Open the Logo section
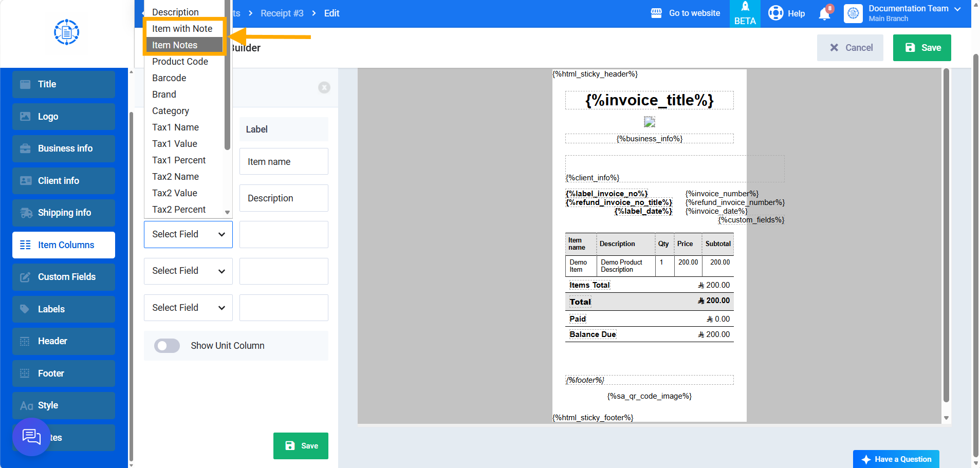980x468 pixels. pos(64,117)
